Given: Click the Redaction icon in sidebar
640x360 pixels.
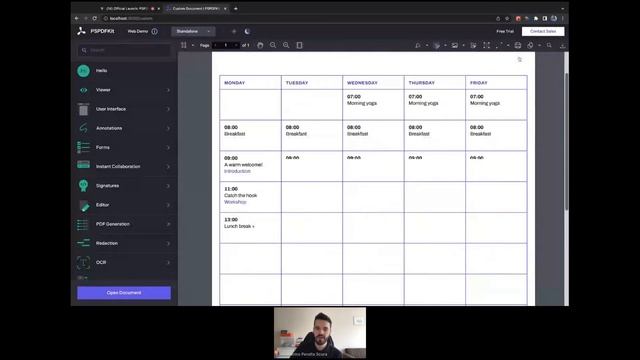Looking at the screenshot, I should [83, 243].
